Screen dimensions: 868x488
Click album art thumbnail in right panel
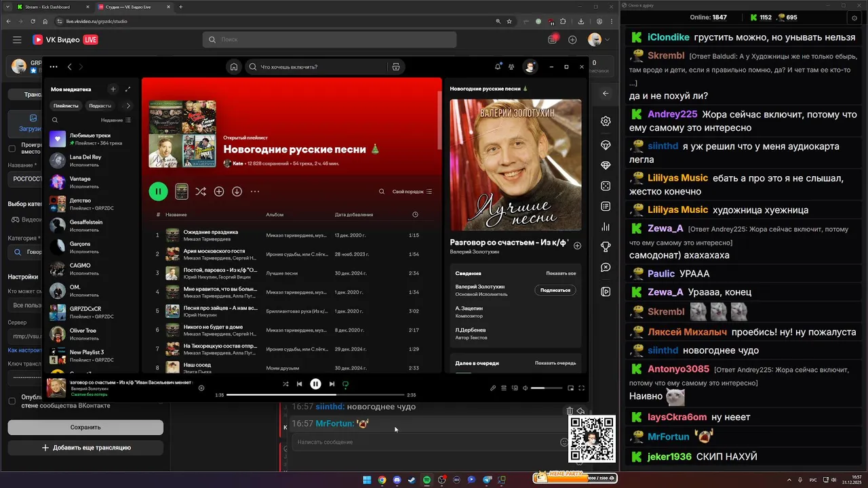(515, 165)
